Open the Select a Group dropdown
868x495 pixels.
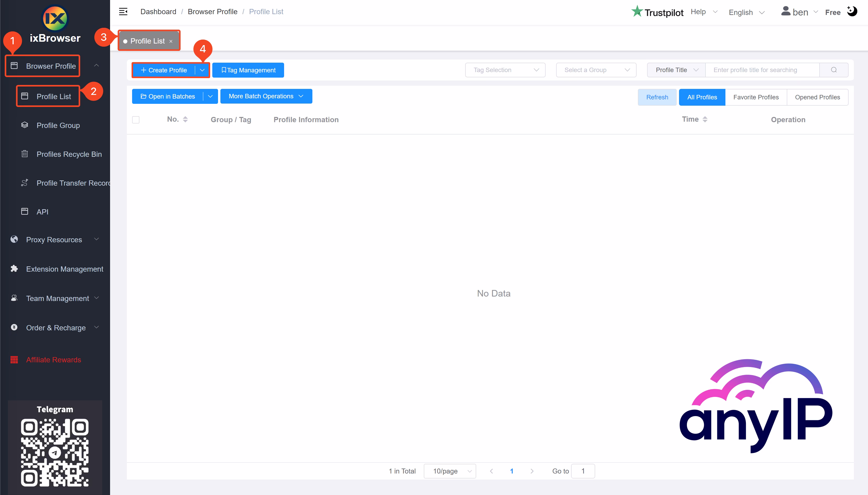click(x=596, y=70)
